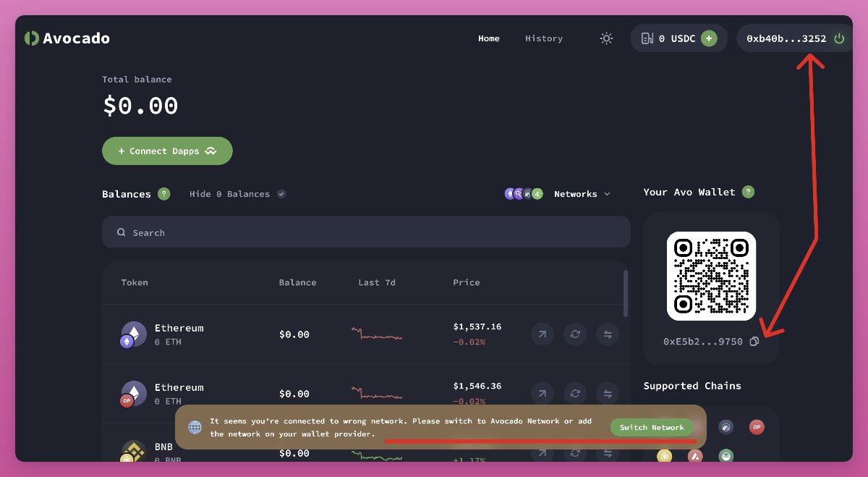Toggle Hide 0 Balances checkbox
This screenshot has width=868, height=477.
point(281,194)
